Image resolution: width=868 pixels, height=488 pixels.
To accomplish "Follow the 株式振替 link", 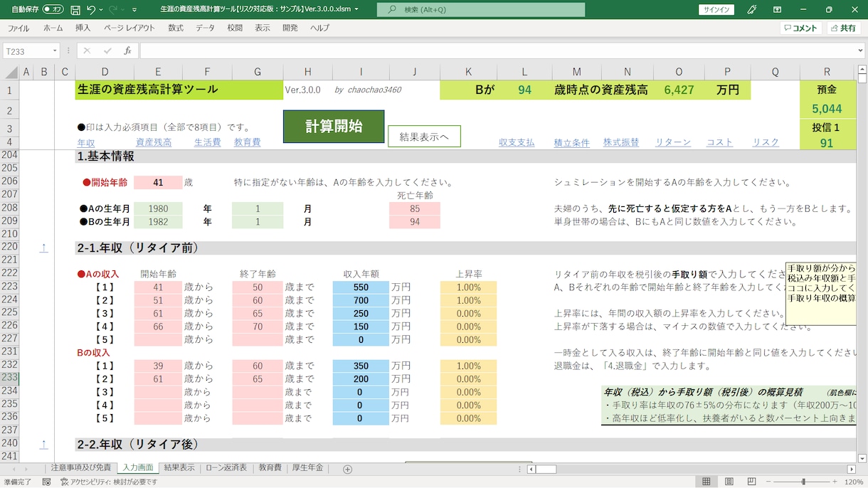I will click(x=622, y=142).
